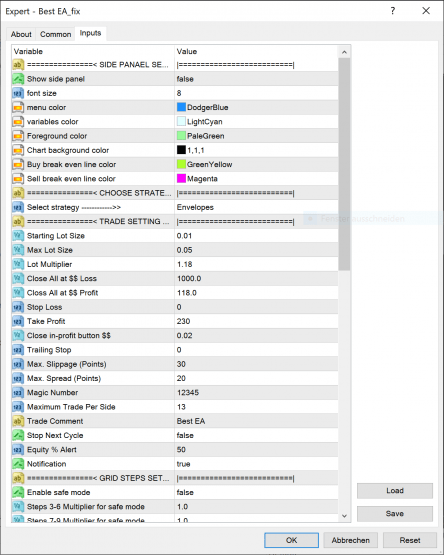Screen dimensions: 444x555
Task: Click the GreenYellow color swatch
Action: coord(181,165)
